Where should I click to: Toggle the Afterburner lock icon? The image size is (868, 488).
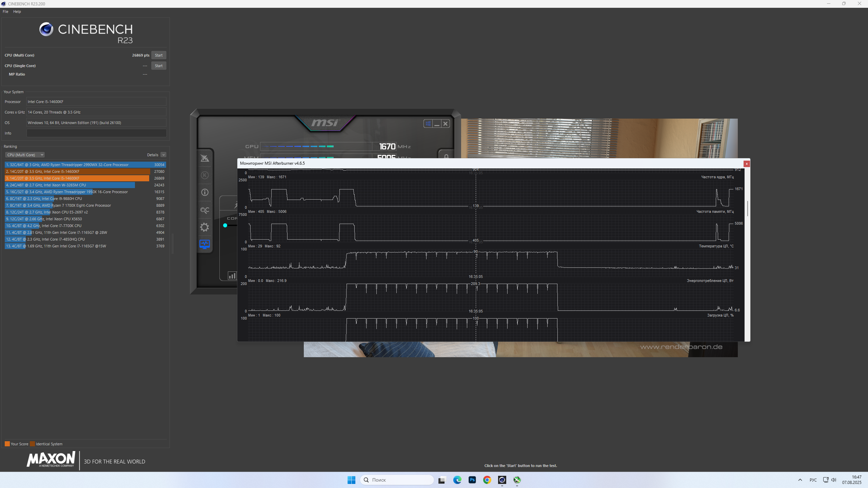tap(446, 156)
